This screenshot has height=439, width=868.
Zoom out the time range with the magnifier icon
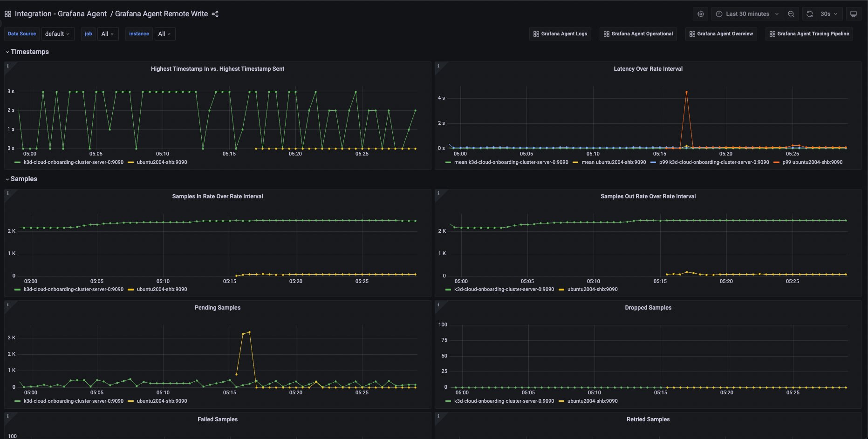pos(791,14)
